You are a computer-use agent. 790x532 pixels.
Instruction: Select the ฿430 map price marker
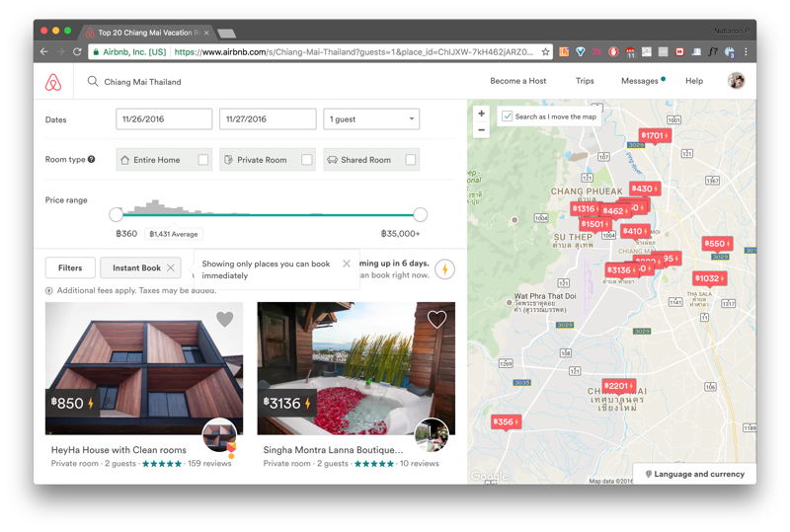pos(645,189)
